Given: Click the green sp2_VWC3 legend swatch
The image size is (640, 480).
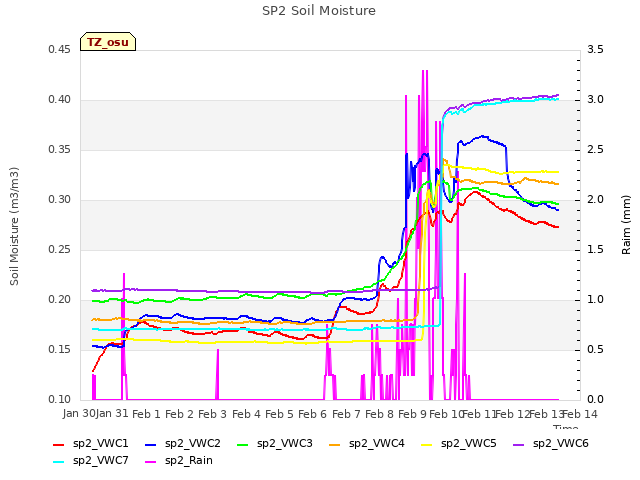Looking at the screenshot, I should 243,444.
